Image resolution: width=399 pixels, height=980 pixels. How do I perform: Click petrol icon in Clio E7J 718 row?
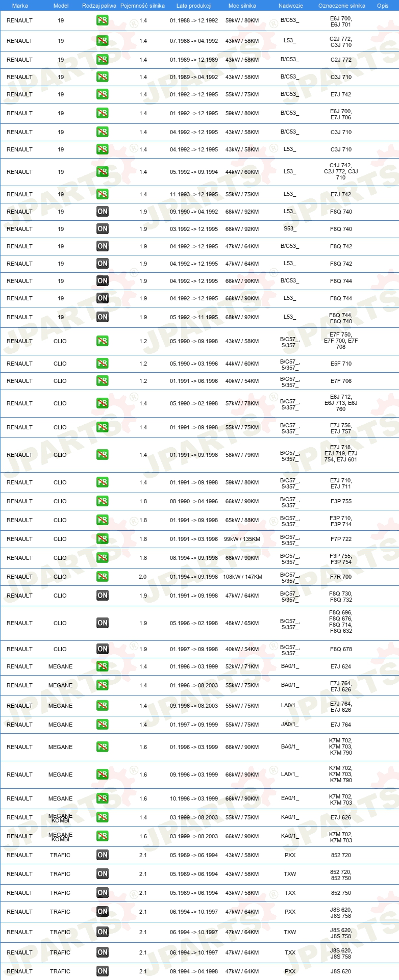point(103,455)
